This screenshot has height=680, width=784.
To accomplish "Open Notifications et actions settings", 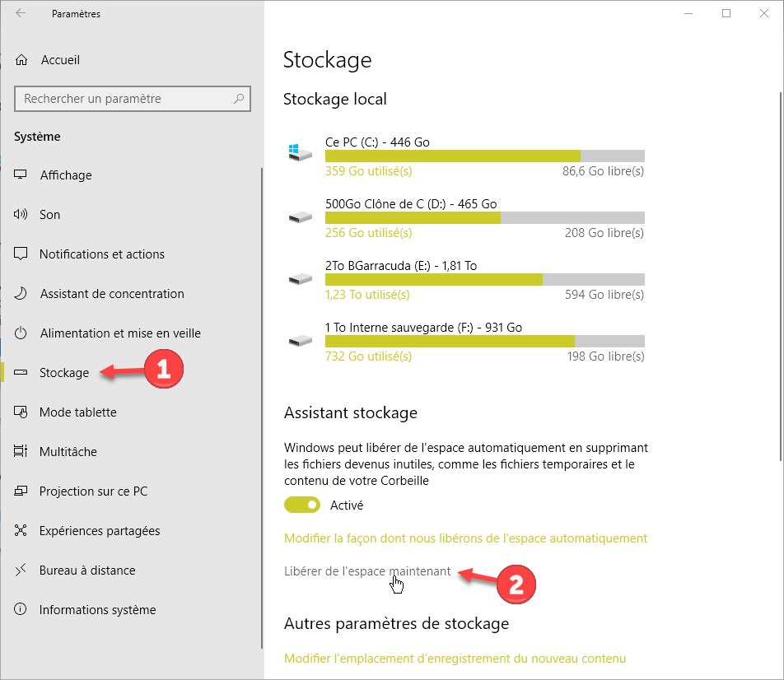I will coord(102,254).
